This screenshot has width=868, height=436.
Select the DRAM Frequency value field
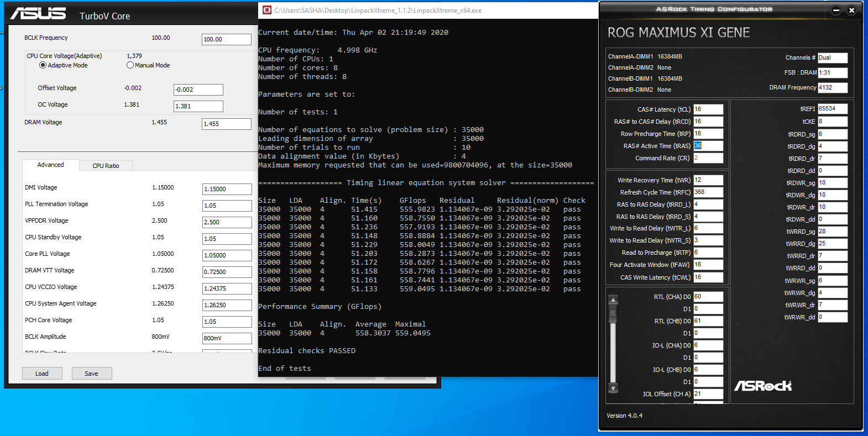[833, 87]
